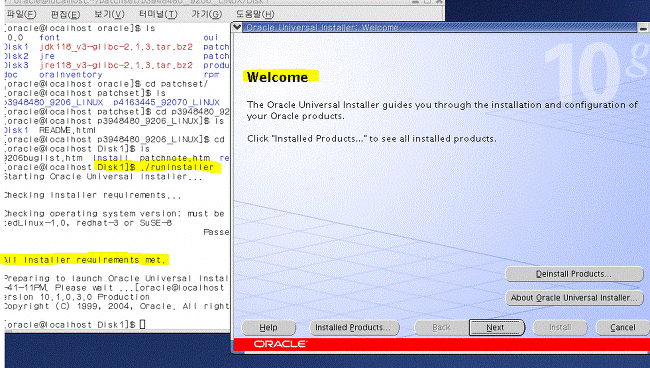Click oraInventory directory name in terminal
The width and height of the screenshot is (650, 368).
click(70, 75)
